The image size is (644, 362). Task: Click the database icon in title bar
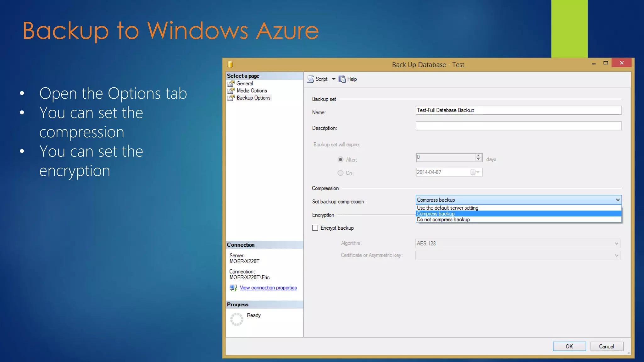(x=230, y=64)
